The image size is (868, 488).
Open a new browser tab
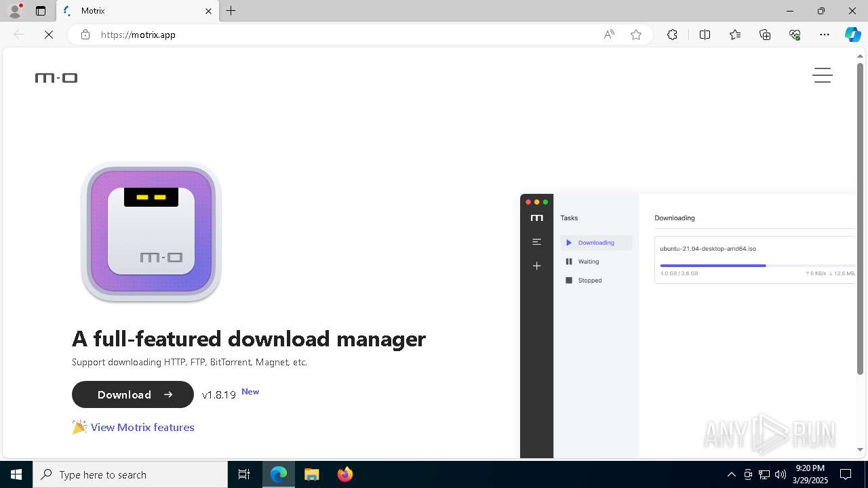click(231, 11)
